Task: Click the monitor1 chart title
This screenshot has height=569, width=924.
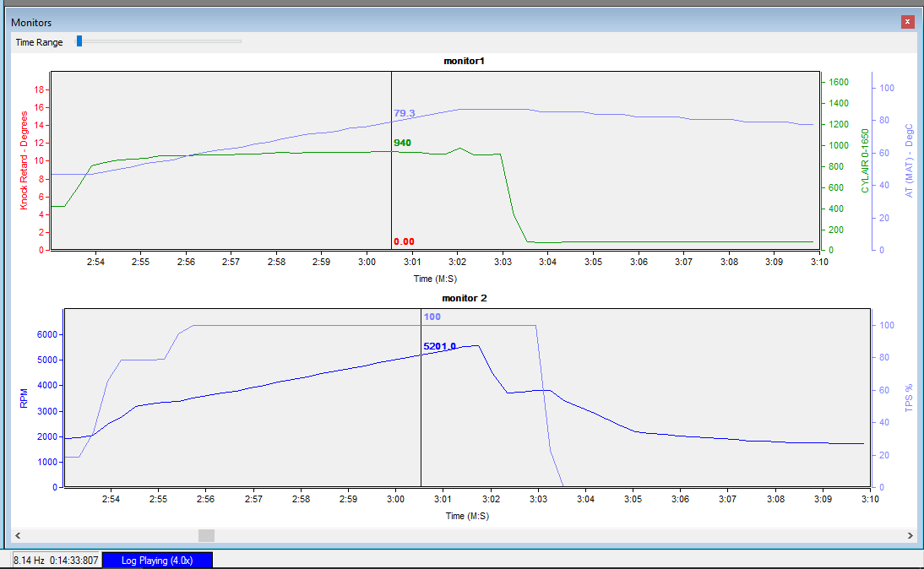Action: [x=464, y=61]
